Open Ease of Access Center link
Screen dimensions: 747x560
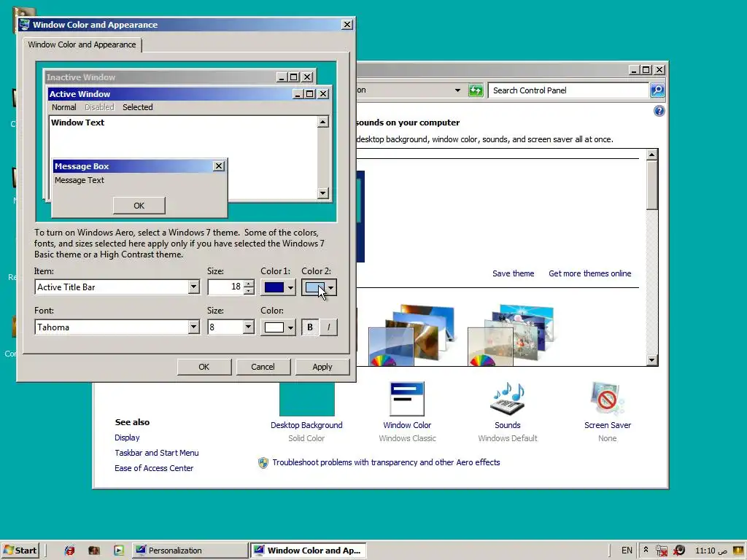154,468
